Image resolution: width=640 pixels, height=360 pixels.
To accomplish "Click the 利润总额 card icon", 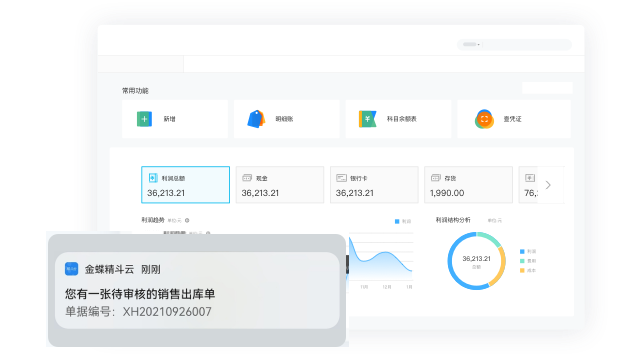I will 153,178.
